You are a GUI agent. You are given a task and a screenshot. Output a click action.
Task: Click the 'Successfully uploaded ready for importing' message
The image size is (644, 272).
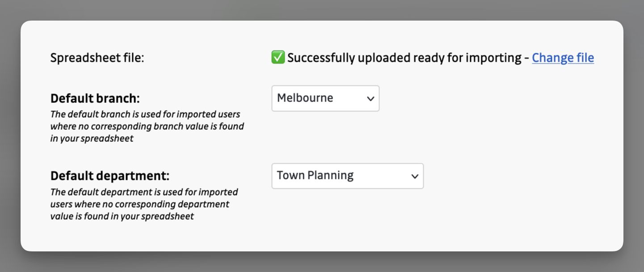(404, 58)
